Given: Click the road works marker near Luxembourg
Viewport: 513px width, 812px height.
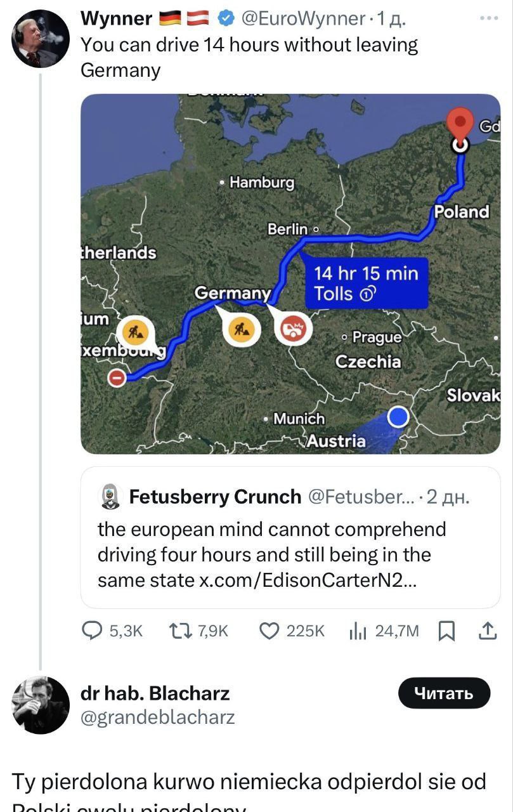Looking at the screenshot, I should [134, 331].
